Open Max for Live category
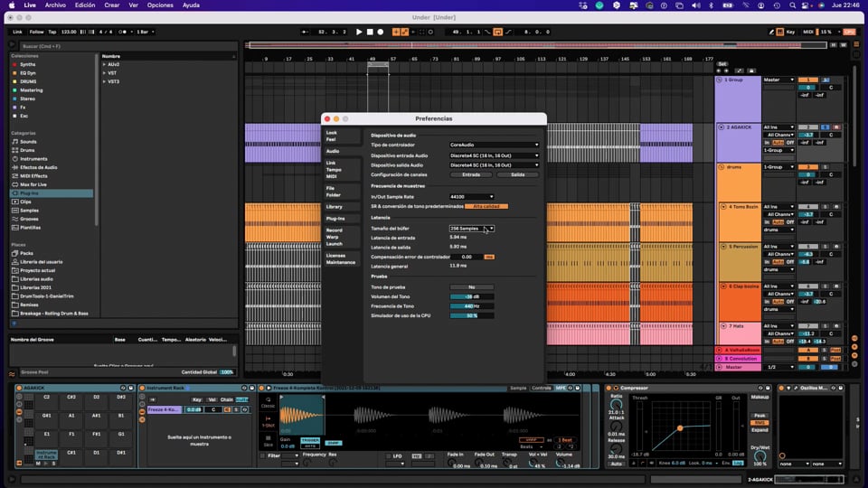 33,184
